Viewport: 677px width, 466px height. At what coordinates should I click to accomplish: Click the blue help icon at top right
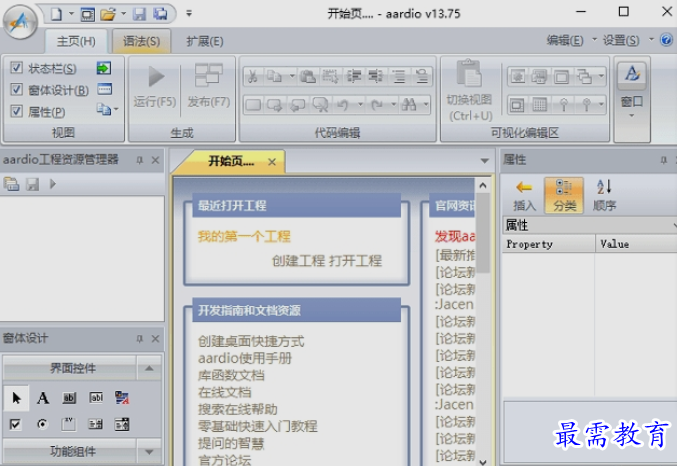tap(666, 40)
